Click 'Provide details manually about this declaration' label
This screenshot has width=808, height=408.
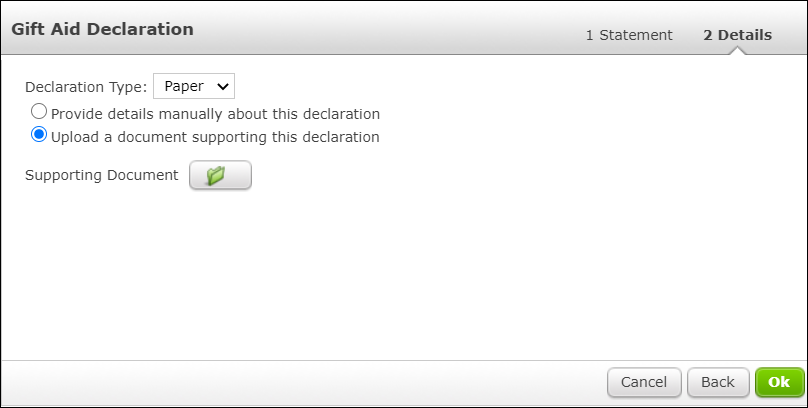pos(215,114)
